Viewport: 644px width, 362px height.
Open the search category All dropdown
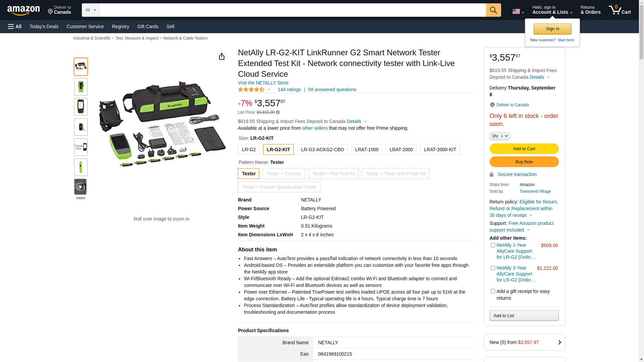pos(90,10)
